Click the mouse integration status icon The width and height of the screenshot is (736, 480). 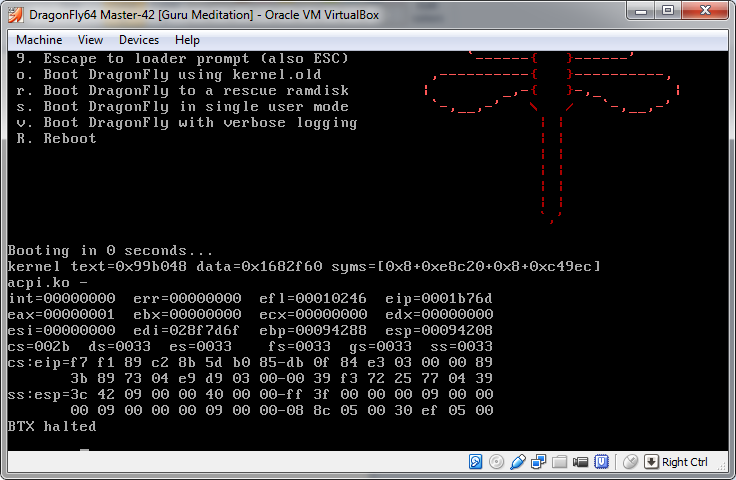point(630,461)
